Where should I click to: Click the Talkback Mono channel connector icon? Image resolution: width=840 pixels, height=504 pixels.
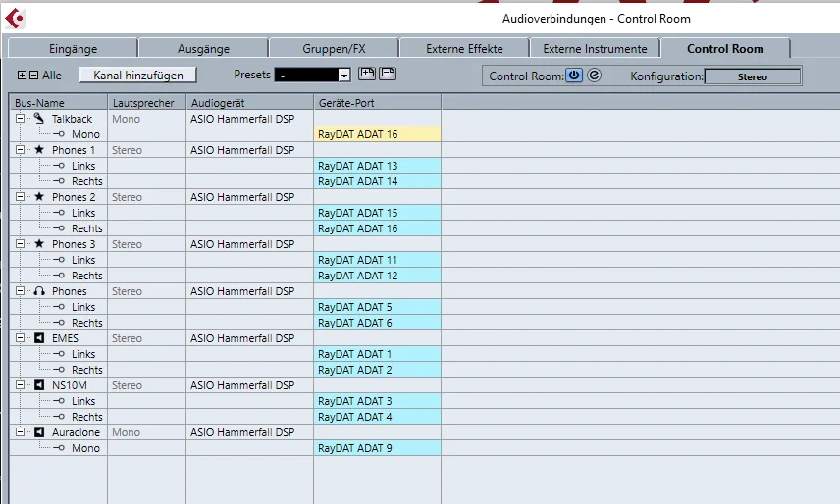pyautogui.click(x=59, y=133)
